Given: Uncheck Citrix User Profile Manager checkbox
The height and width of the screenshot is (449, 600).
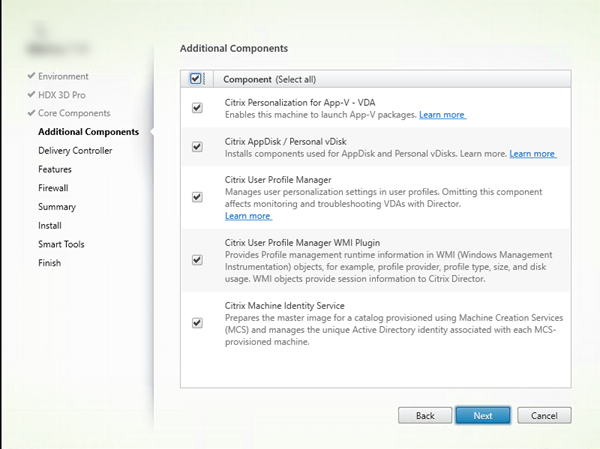Looking at the screenshot, I should [196, 196].
